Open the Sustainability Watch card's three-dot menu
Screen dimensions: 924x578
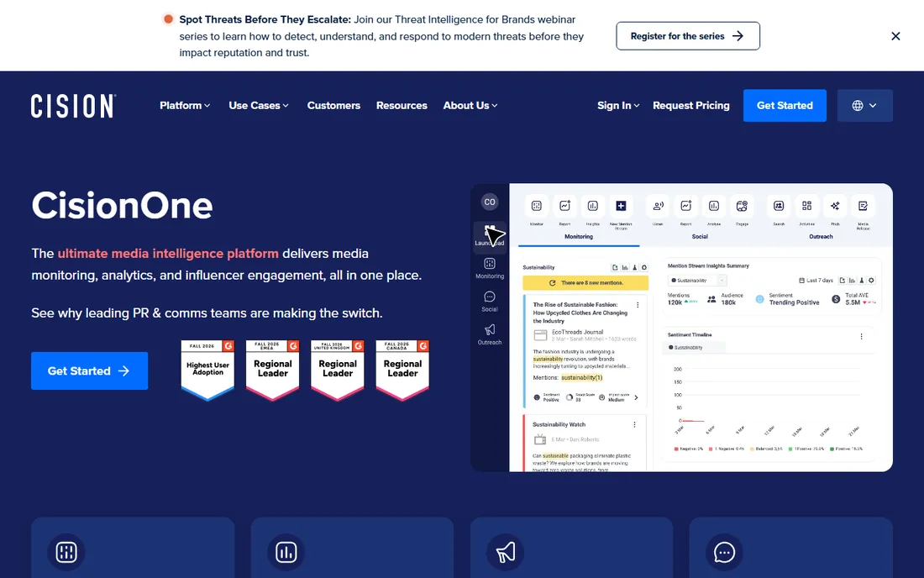pos(635,424)
